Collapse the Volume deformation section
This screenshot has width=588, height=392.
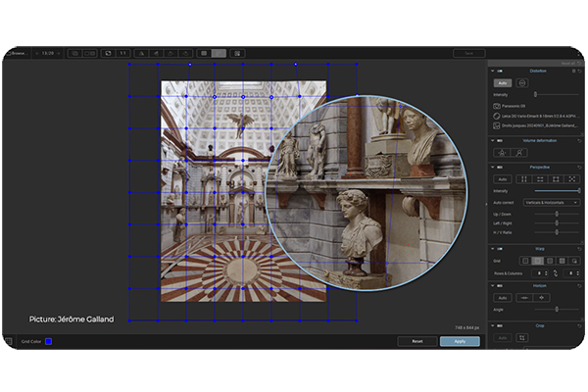click(x=492, y=141)
